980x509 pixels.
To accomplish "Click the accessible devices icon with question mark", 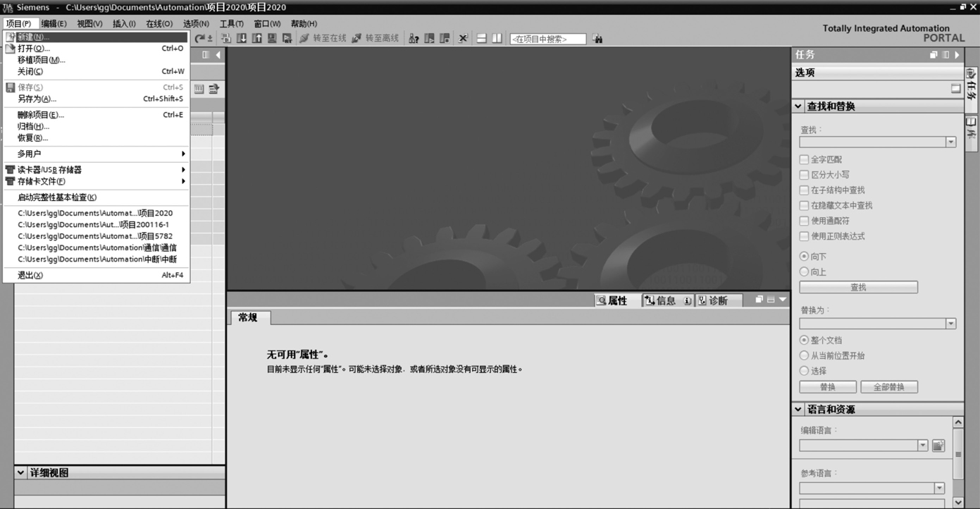I will (414, 38).
